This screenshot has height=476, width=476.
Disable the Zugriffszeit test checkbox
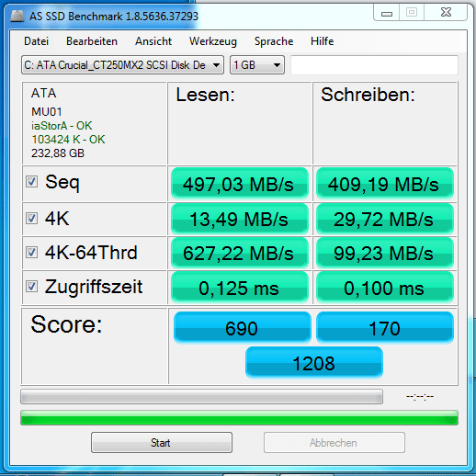pos(31,287)
